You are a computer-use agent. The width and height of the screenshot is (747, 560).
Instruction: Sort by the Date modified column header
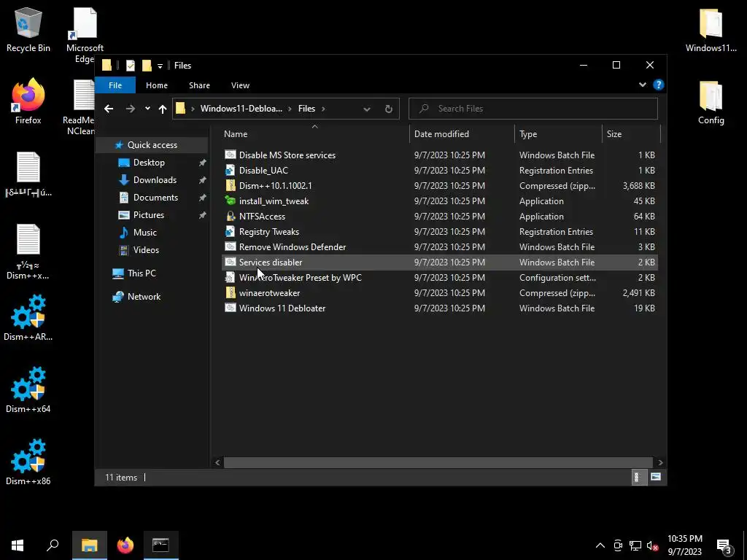(x=462, y=134)
